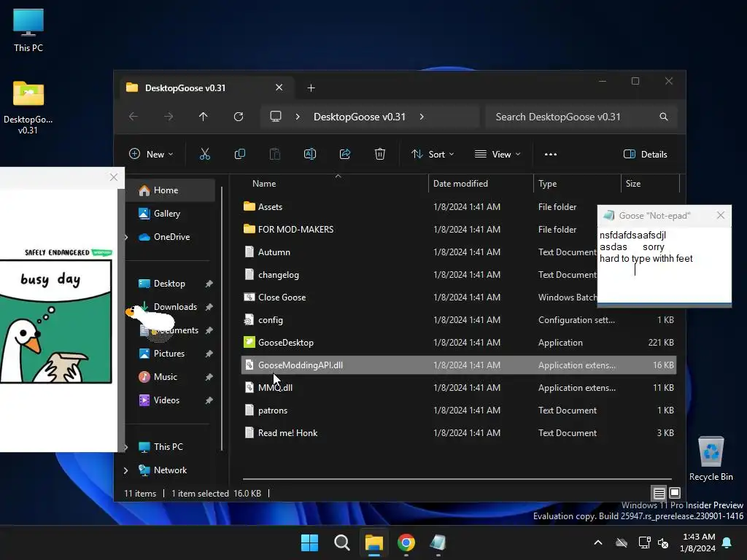Expand chevron before DesktopGoose v0.31 in path
The height and width of the screenshot is (560, 747).
coord(298,117)
